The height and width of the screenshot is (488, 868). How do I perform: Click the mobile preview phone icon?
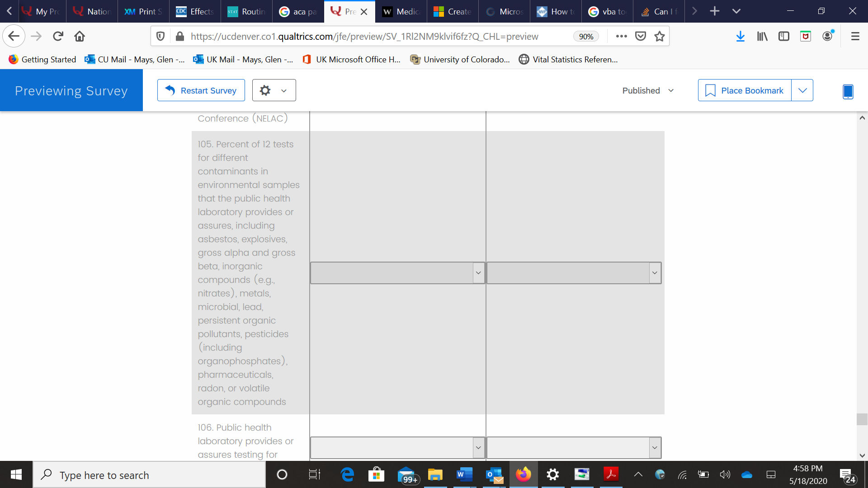[848, 91]
